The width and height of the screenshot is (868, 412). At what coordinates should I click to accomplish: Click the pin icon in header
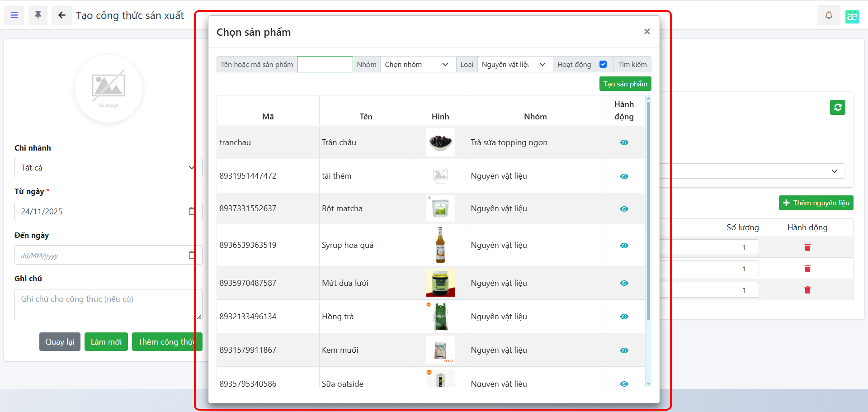(38, 15)
